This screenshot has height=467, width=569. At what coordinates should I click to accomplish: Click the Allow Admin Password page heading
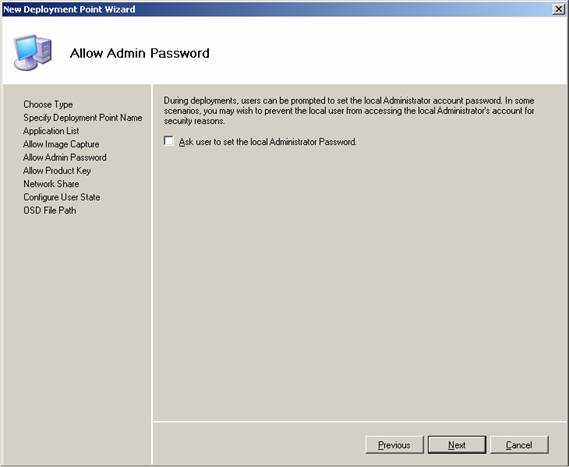pyautogui.click(x=140, y=53)
